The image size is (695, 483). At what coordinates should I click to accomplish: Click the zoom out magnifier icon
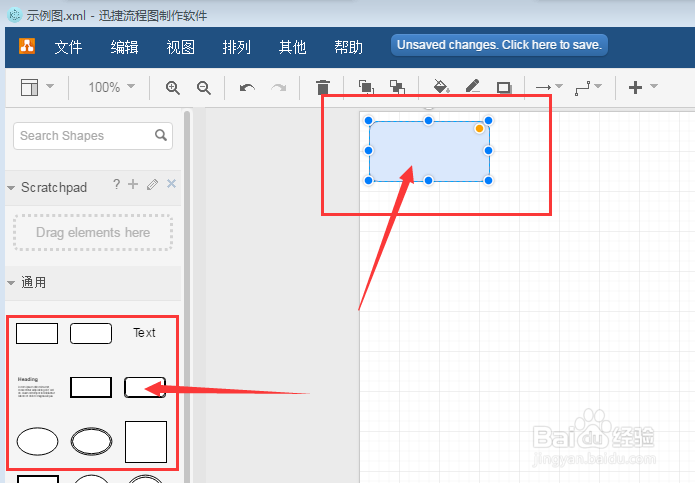click(x=204, y=88)
